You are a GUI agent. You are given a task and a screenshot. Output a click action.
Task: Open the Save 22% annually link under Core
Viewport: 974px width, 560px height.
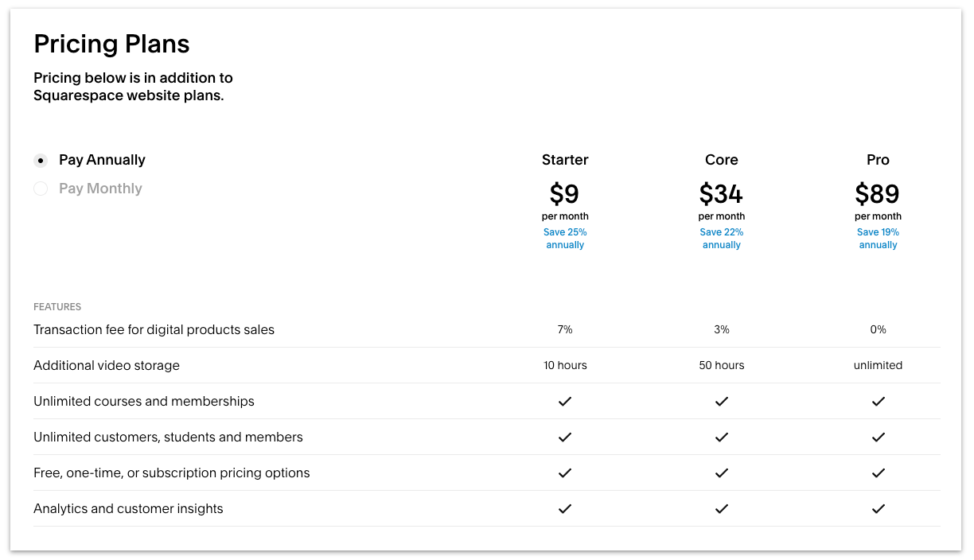[x=721, y=238]
